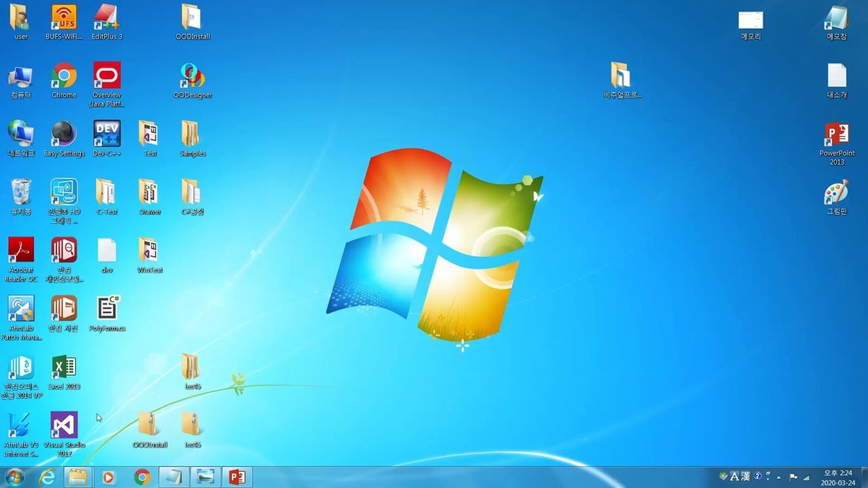Launch Excel 2013 from desktop

click(64, 373)
